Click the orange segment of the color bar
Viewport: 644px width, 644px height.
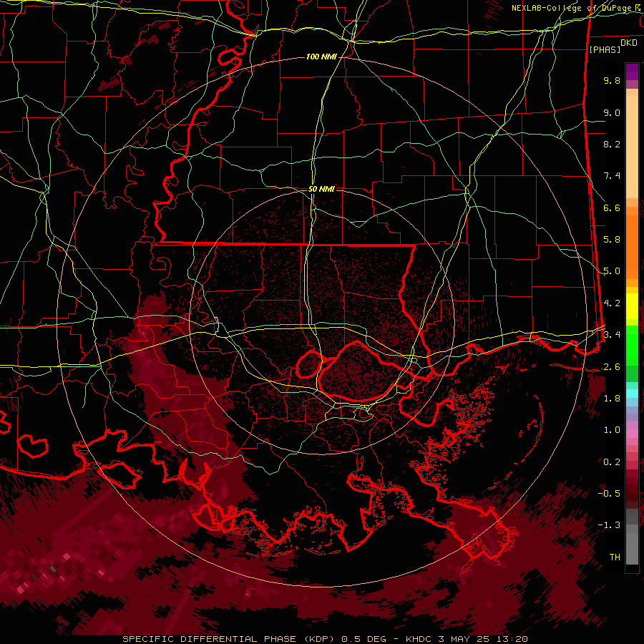click(x=632, y=246)
